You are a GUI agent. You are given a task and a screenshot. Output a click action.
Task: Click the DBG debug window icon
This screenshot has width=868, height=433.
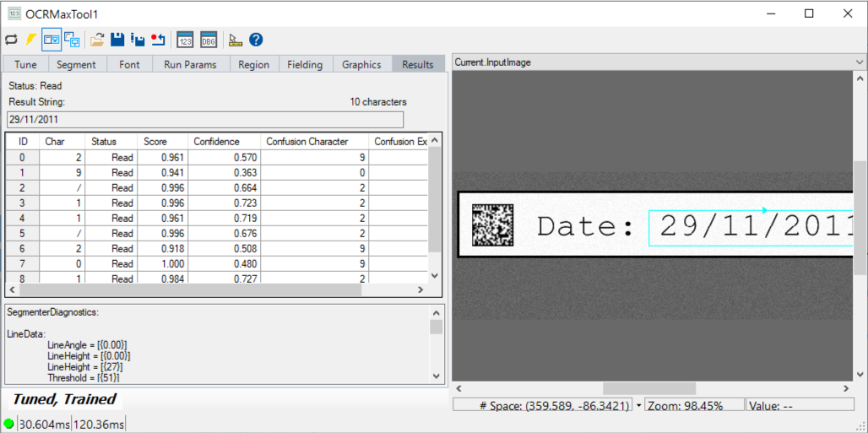[x=209, y=40]
